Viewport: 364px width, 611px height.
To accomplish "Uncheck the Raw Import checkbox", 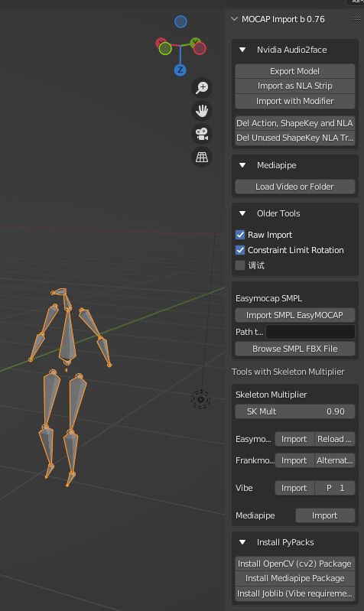I will point(240,235).
